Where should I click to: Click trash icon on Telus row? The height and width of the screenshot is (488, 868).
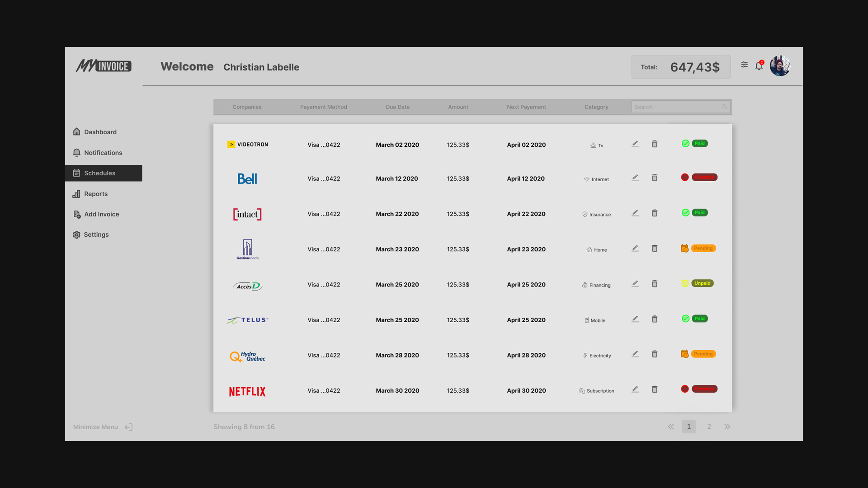coord(654,319)
